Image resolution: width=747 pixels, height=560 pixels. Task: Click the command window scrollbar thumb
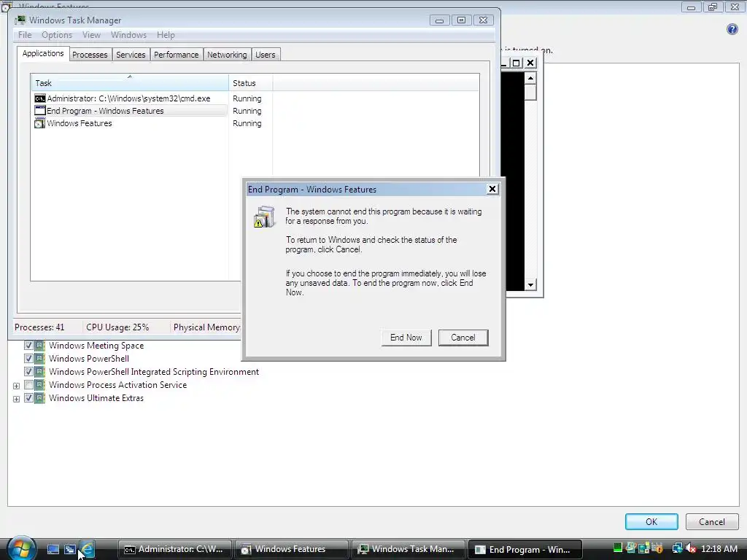tap(531, 93)
